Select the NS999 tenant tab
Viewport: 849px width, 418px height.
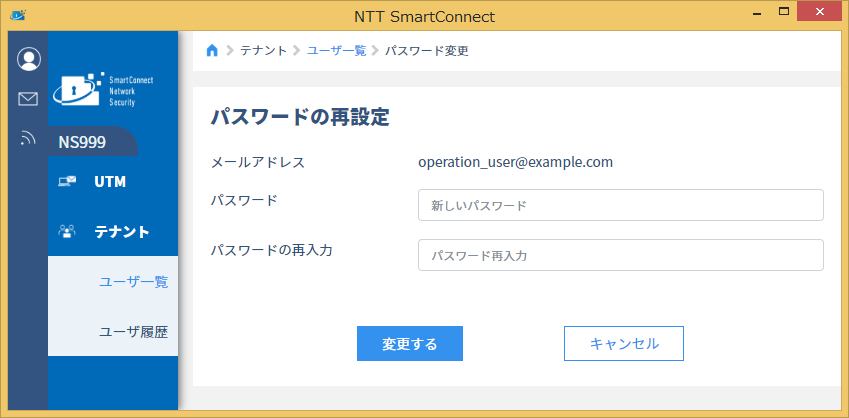[93, 142]
